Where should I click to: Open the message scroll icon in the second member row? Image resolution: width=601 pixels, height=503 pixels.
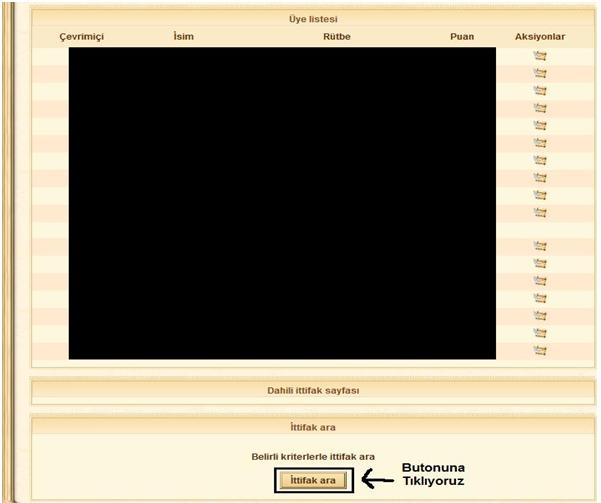(540, 73)
